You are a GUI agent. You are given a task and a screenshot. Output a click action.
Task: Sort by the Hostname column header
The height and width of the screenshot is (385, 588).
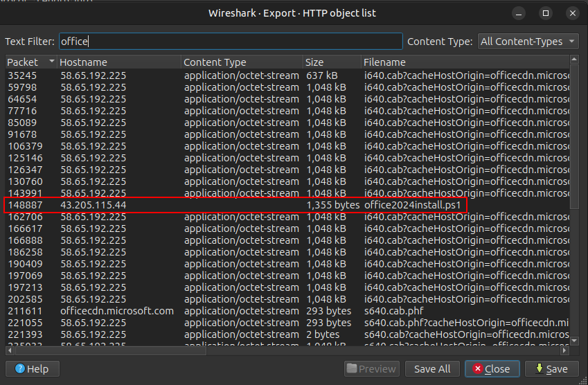(x=118, y=62)
